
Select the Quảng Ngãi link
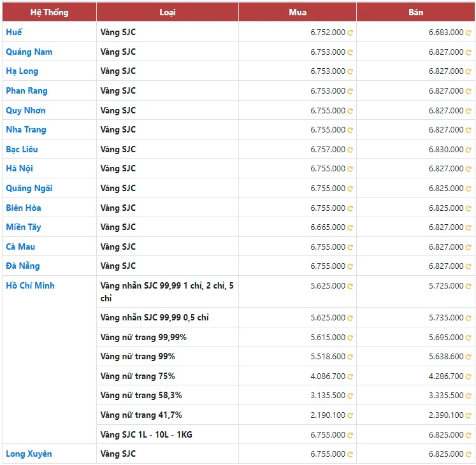(x=29, y=188)
